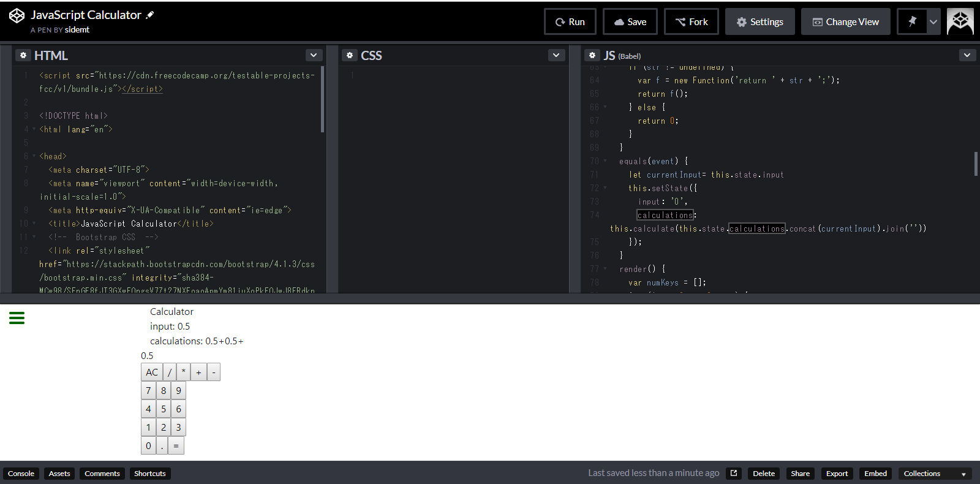Click the JS editor scrollbar
This screenshot has height=484, width=980.
(x=976, y=164)
